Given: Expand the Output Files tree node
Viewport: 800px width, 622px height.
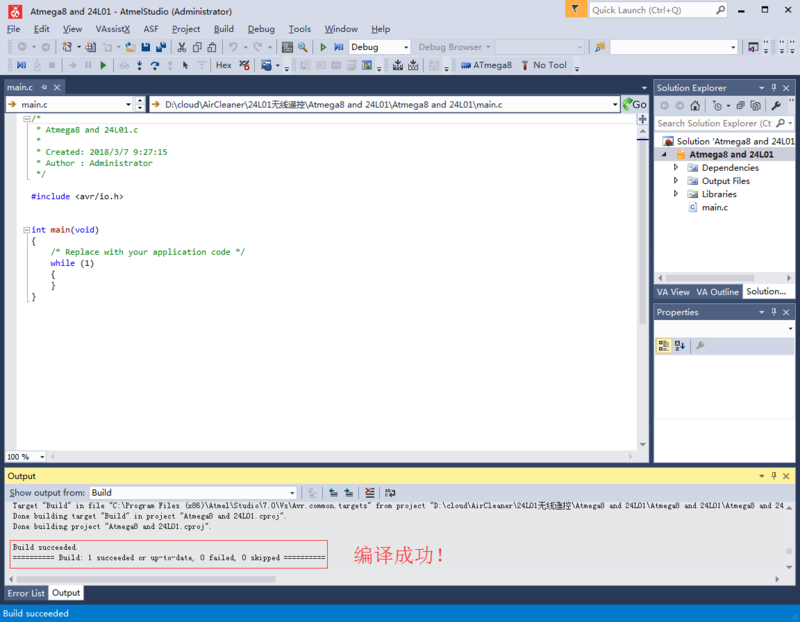Looking at the screenshot, I should [x=676, y=181].
